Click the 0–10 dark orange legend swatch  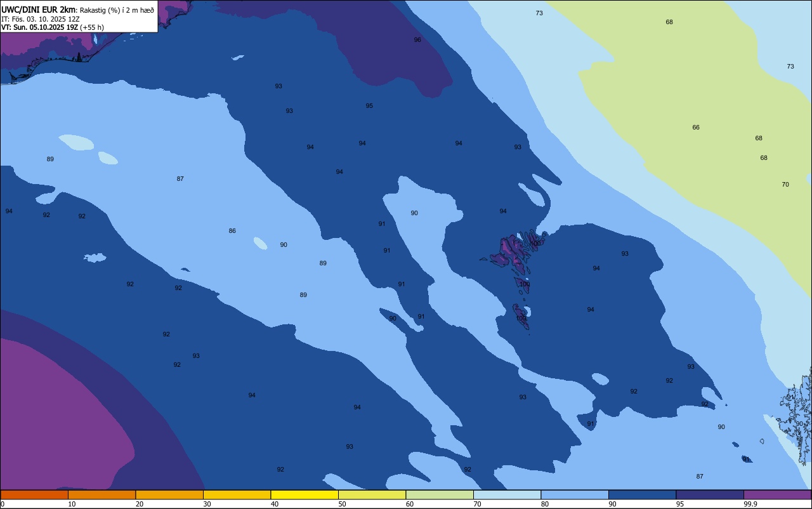[x=34, y=494]
